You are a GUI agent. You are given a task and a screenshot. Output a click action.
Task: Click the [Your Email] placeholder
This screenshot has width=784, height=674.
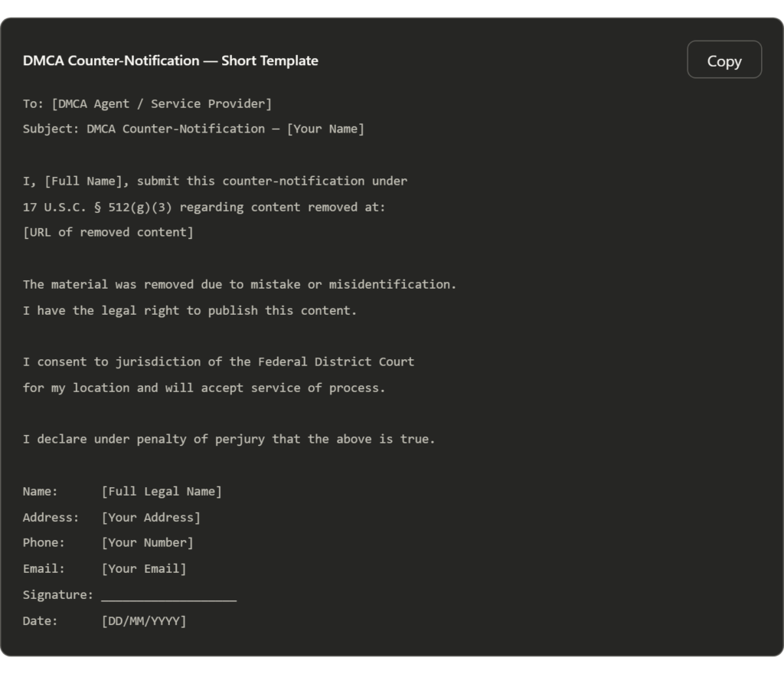[144, 568]
